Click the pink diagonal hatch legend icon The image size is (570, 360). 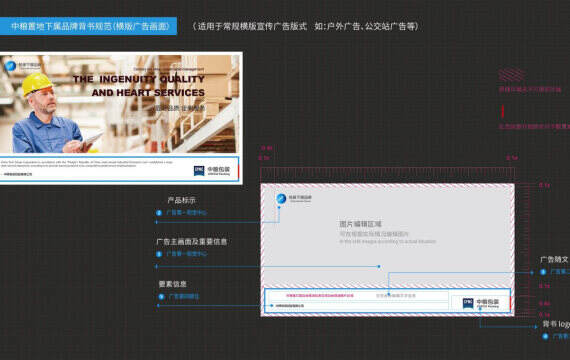point(511,75)
